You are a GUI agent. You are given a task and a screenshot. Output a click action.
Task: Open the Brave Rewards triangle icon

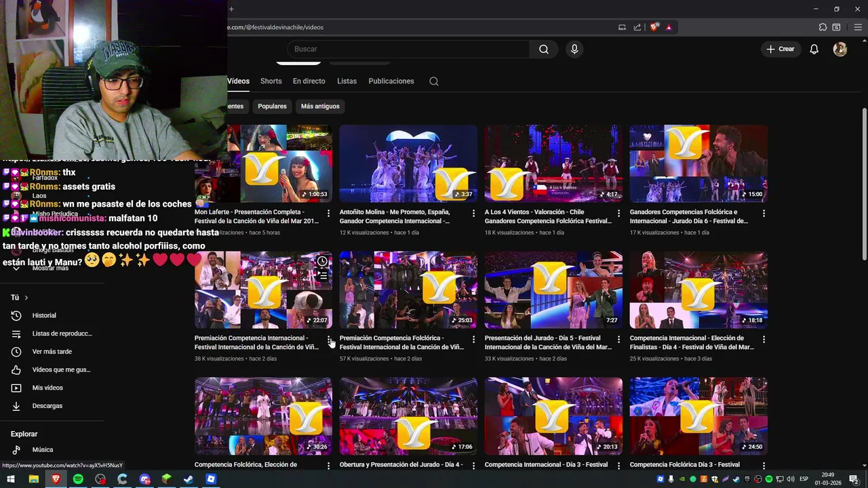pos(669,27)
